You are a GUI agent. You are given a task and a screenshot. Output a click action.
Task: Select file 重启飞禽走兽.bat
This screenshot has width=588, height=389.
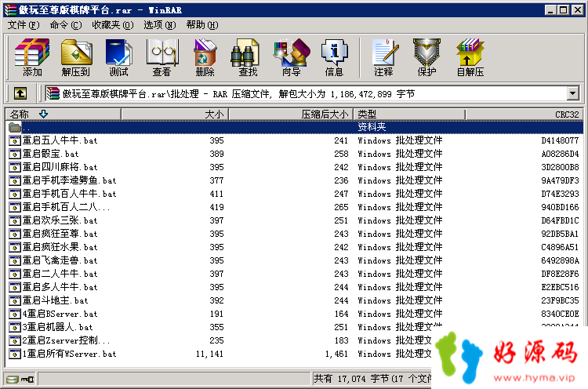point(60,260)
